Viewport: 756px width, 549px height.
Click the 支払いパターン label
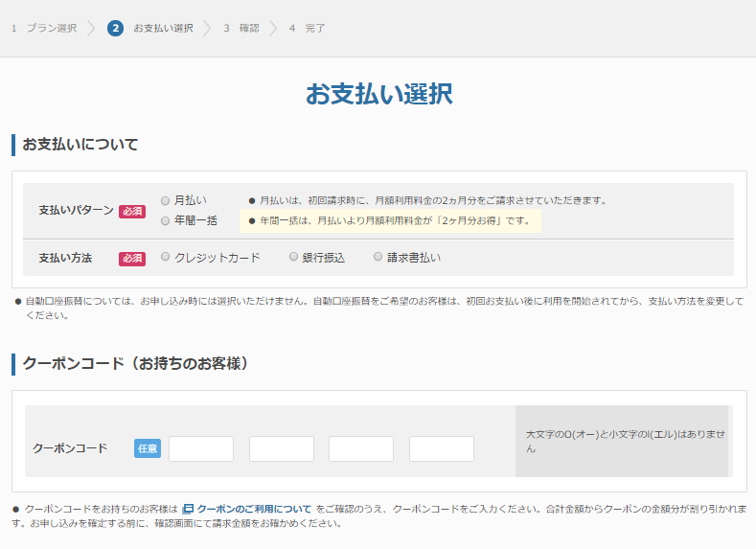77,211
